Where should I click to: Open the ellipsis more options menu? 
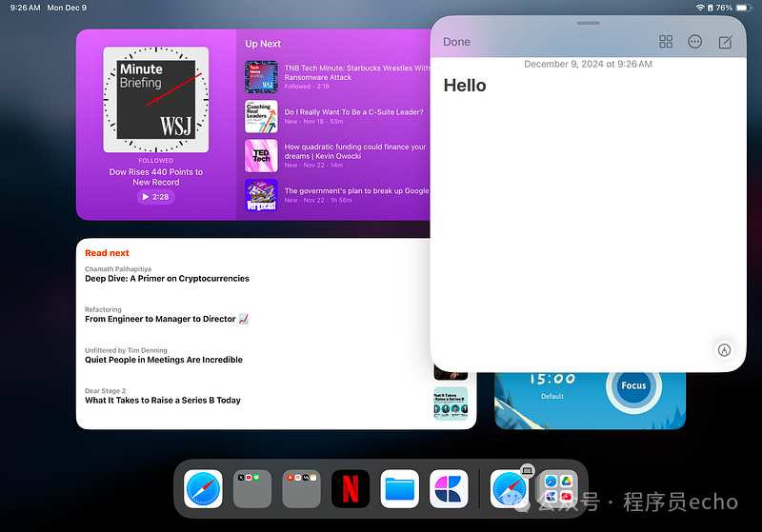(695, 42)
